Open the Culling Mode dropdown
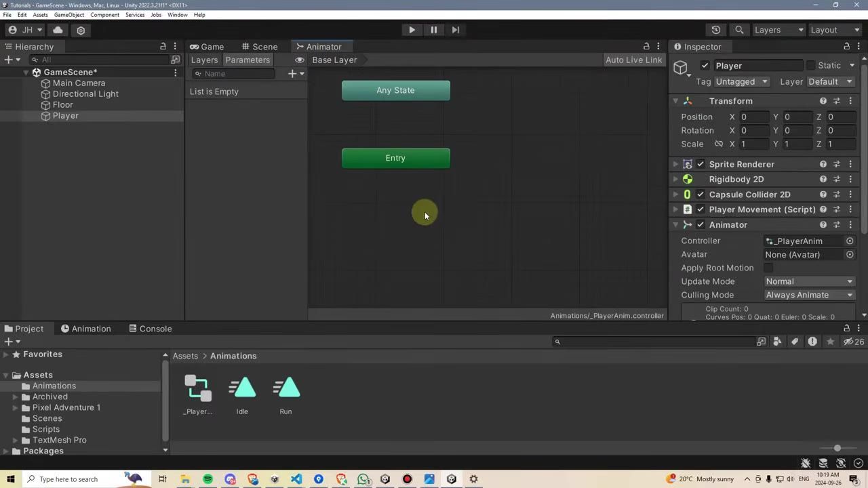Screen dimensions: 868x488 point(810,295)
